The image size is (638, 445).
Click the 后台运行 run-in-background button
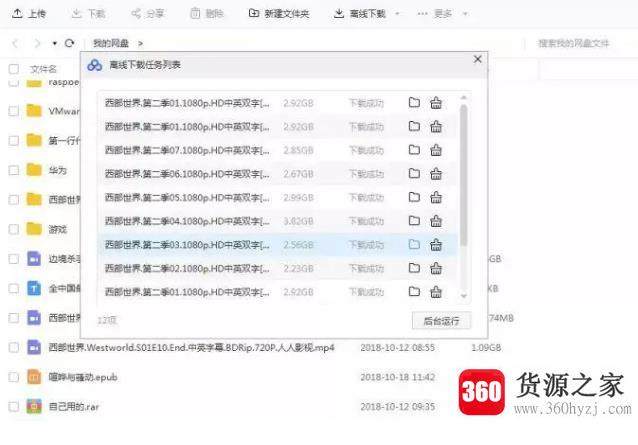click(441, 321)
